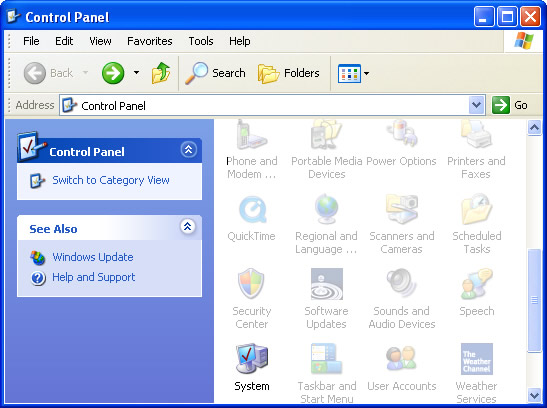Open the Edit menu
The image size is (547, 408).
[64, 41]
